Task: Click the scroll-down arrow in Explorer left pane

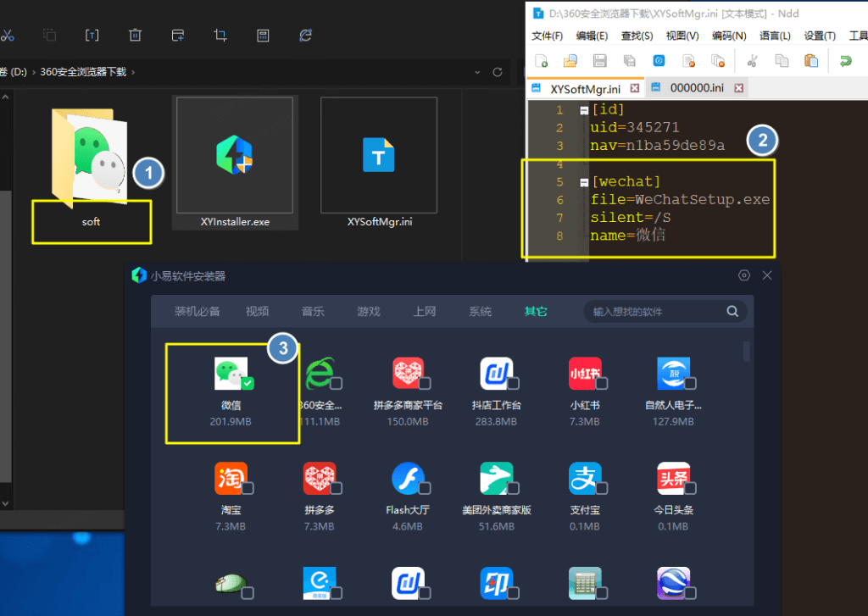Action: [x=5, y=504]
